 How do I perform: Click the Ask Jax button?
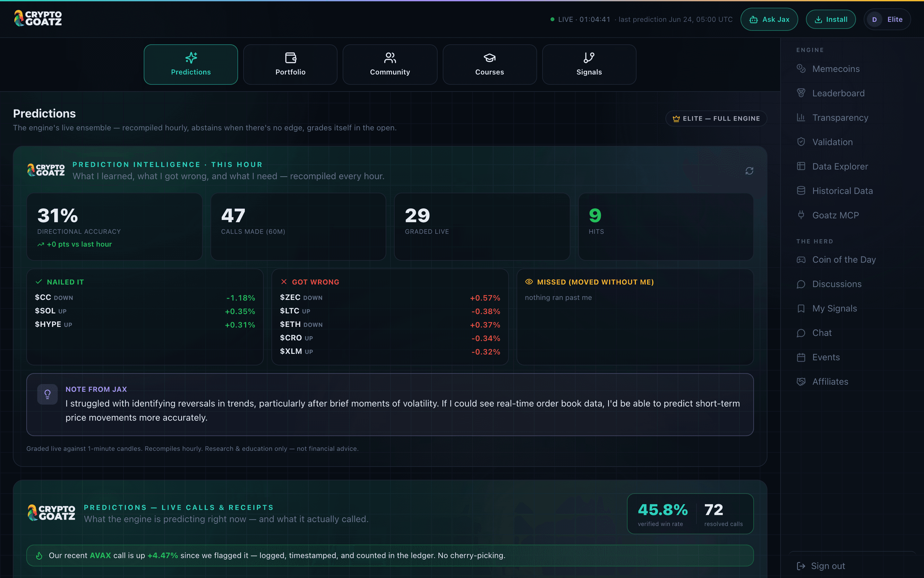[769, 19]
